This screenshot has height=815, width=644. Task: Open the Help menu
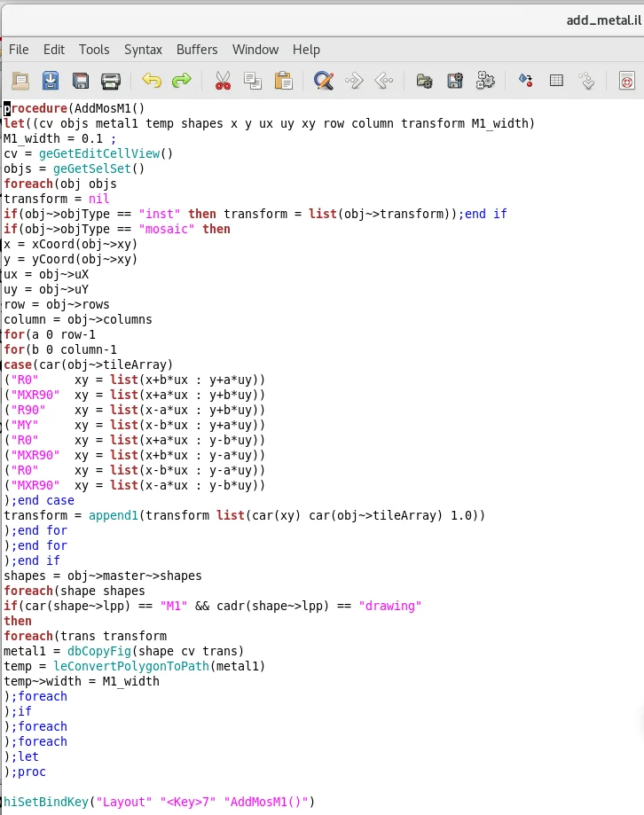[306, 50]
